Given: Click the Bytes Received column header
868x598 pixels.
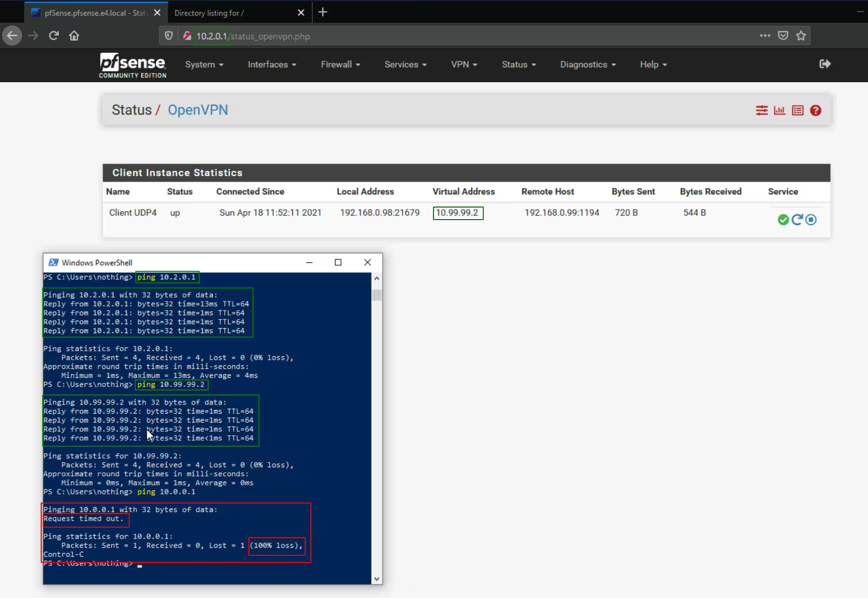Looking at the screenshot, I should tap(711, 191).
